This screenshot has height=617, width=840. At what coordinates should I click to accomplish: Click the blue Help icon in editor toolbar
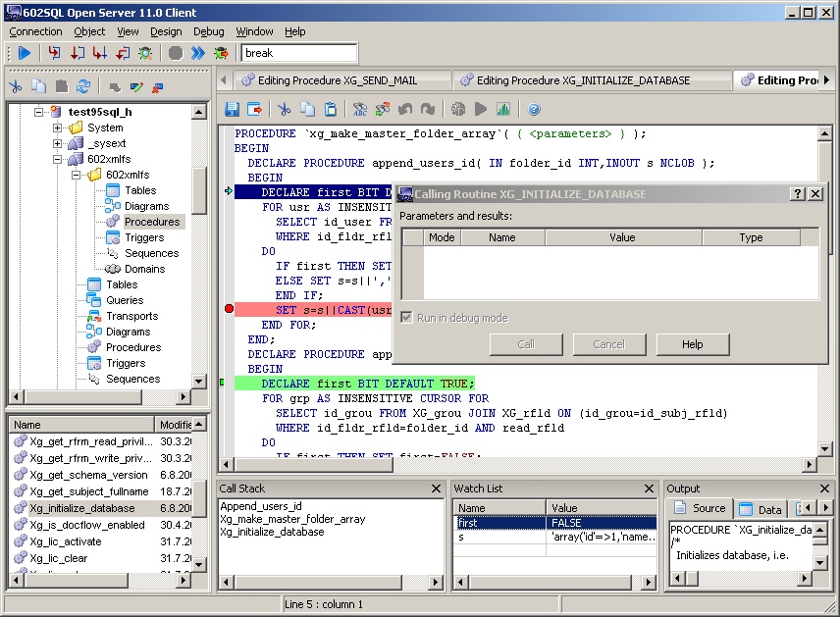pyautogui.click(x=534, y=109)
